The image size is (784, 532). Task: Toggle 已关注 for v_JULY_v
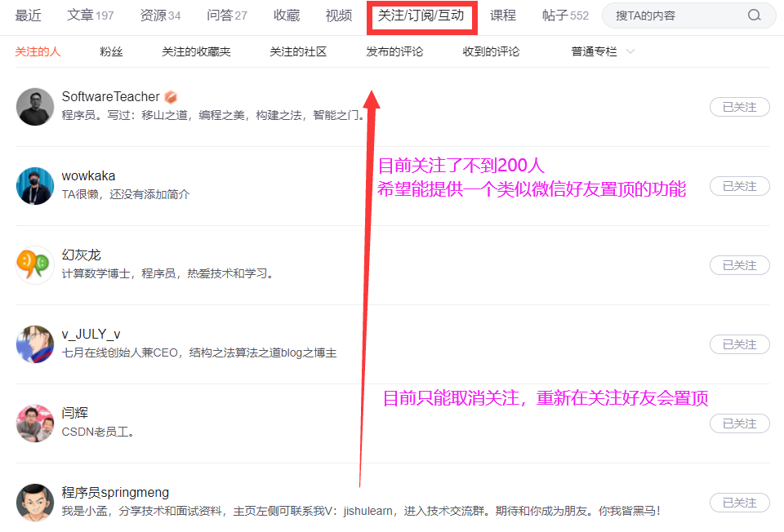[x=740, y=344]
